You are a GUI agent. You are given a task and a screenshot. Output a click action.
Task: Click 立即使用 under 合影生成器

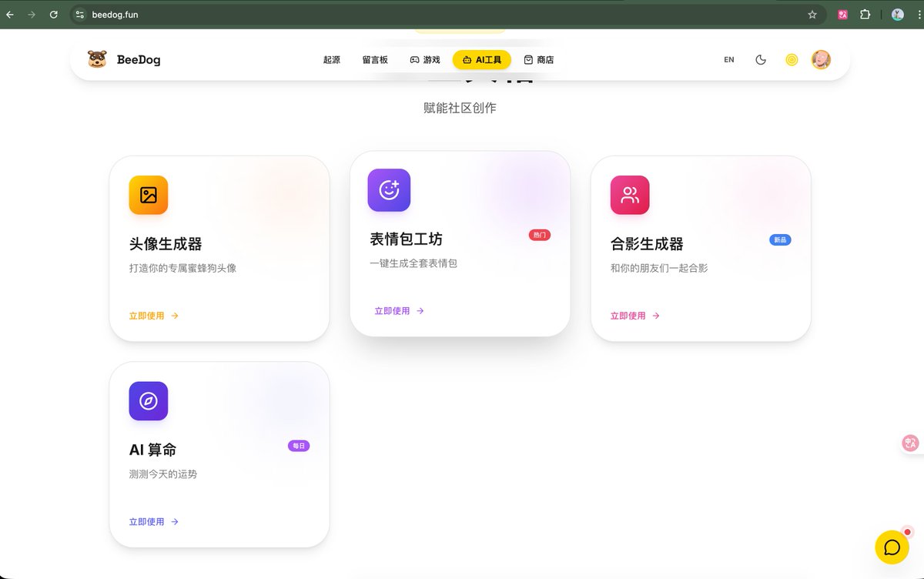pos(628,316)
